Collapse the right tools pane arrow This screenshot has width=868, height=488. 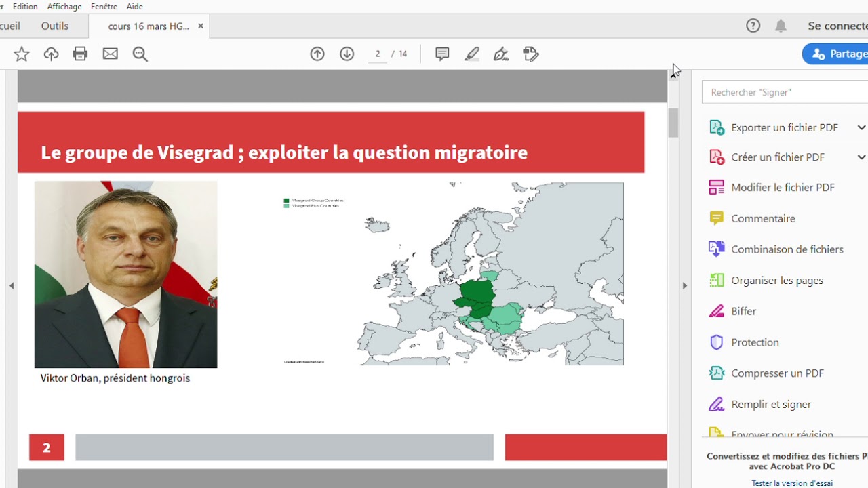[684, 286]
